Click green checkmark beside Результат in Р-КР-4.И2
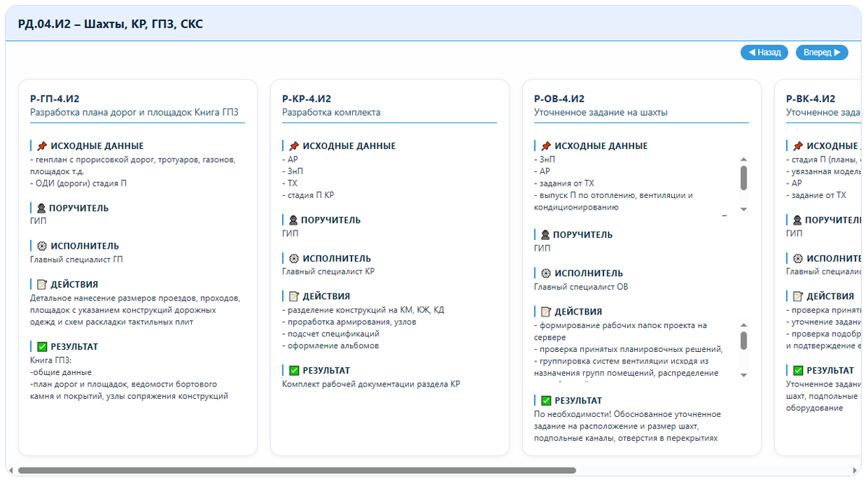The image size is (868, 482). pyautogui.click(x=293, y=371)
